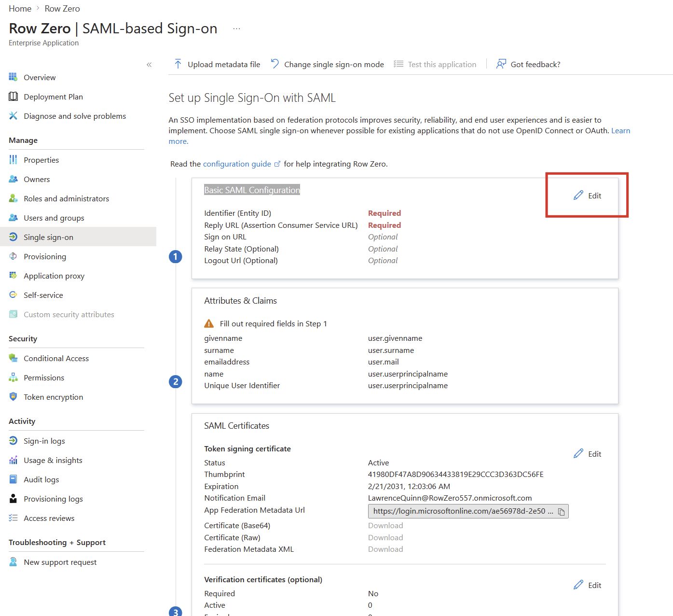Image resolution: width=673 pixels, height=616 pixels.
Task: Click the Provisioning cycle icon
Action: click(x=13, y=256)
